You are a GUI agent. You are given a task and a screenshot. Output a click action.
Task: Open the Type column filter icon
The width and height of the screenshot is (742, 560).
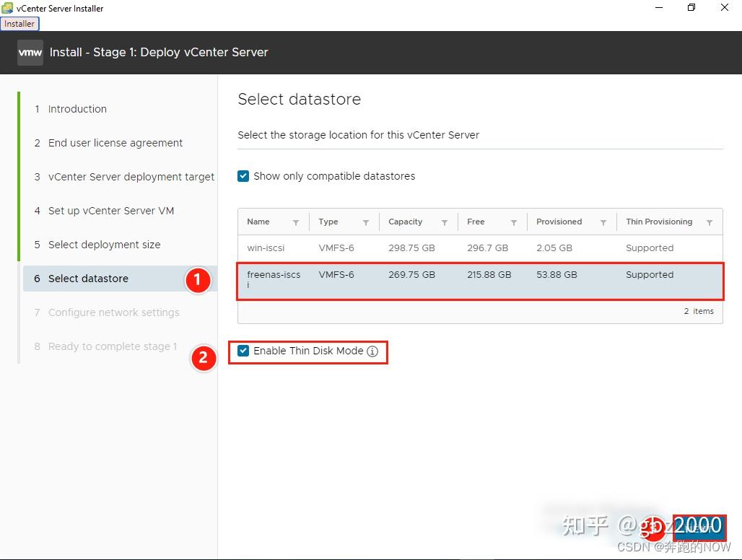pos(366,222)
